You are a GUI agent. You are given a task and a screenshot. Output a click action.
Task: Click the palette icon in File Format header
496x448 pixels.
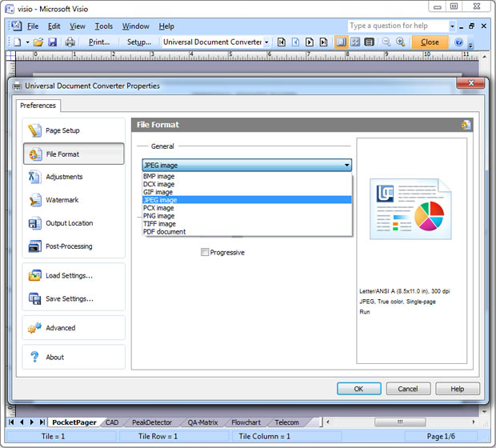[x=466, y=125]
